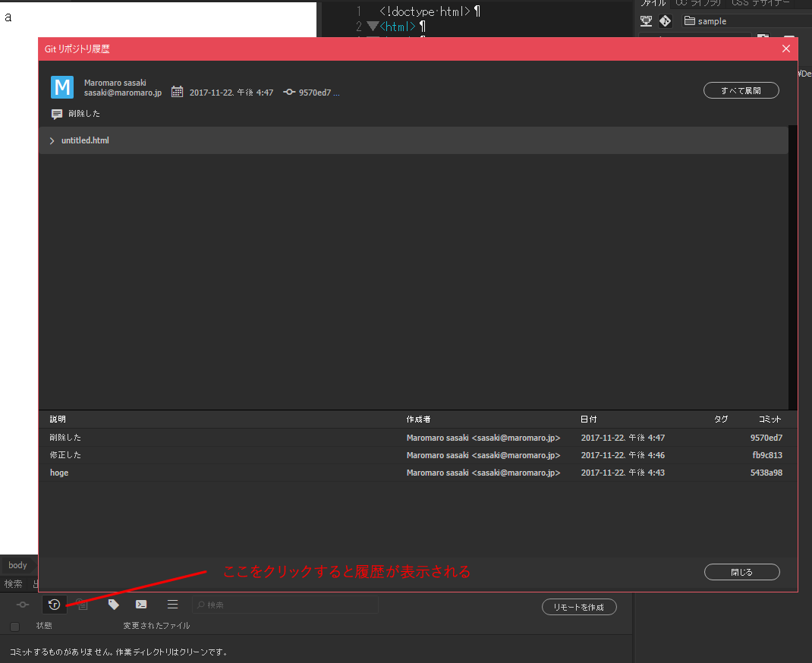812x663 pixels.
Task: Click the 状態 column label
Action: (x=44, y=626)
